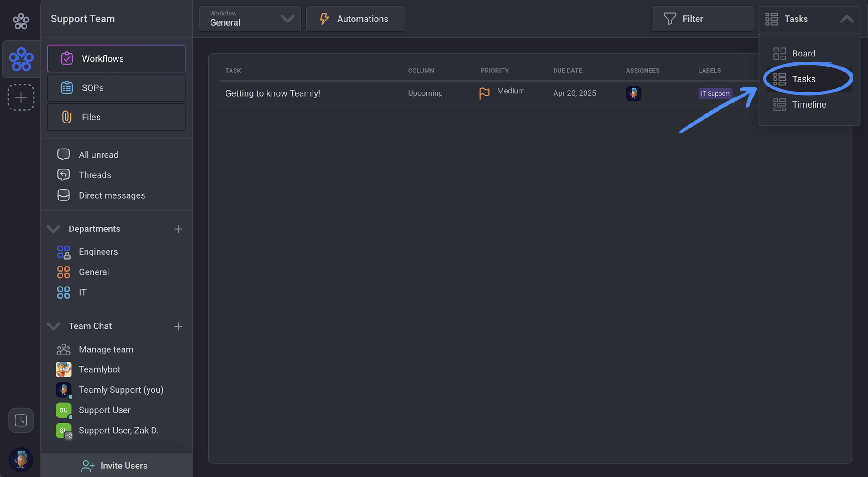Sort by TASK column header
Image resolution: width=868 pixels, height=477 pixels.
pos(233,71)
